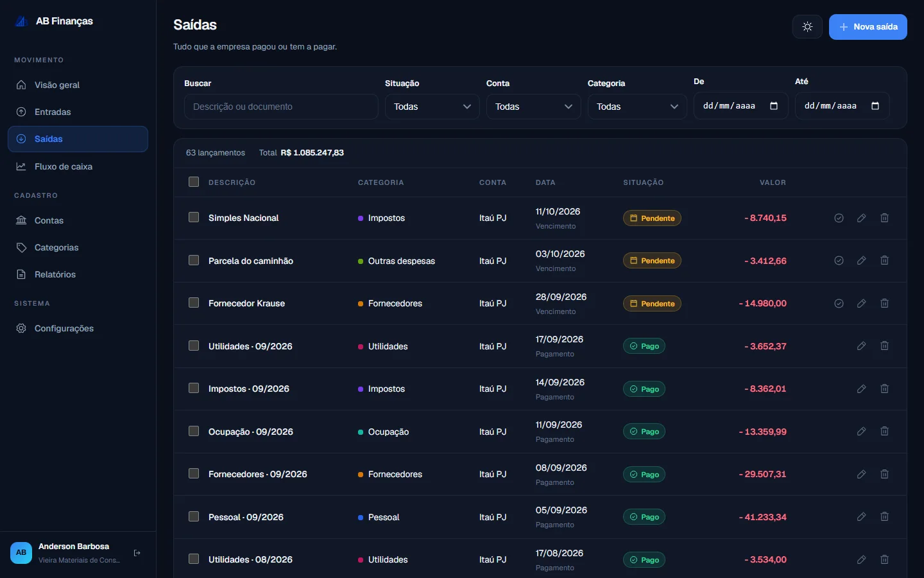The width and height of the screenshot is (924, 578).
Task: Check the Impostos 09/2026 row checkbox
Action: pos(194,388)
